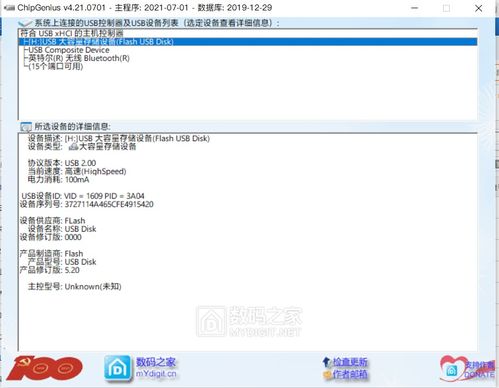
Task: Click the red 100 anniversary emblem
Action: [44, 368]
